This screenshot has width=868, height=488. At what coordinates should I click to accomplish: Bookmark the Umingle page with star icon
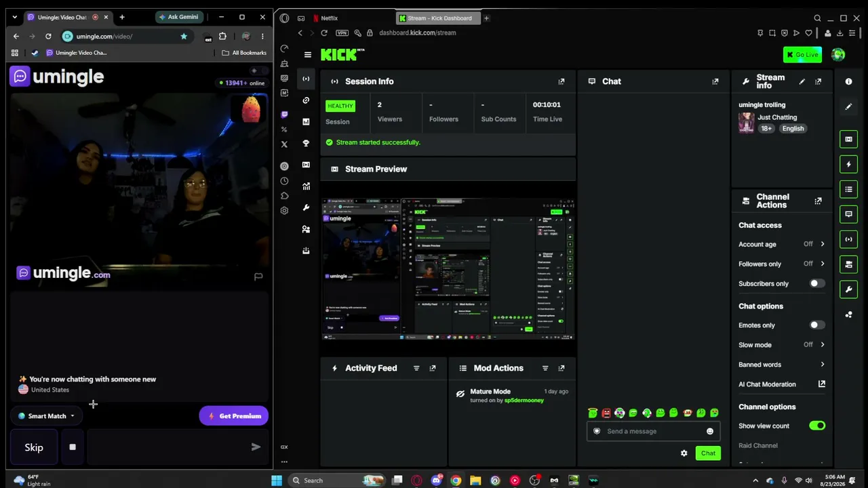(184, 36)
